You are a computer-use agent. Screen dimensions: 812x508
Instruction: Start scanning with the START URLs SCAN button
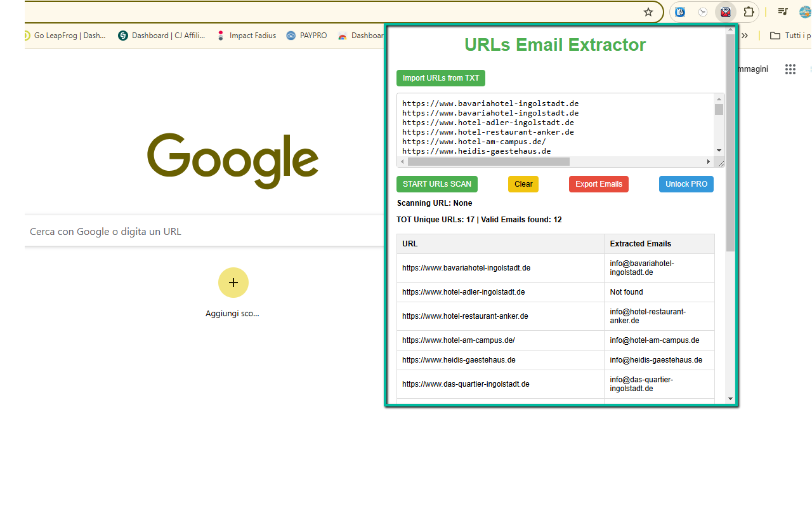coord(436,184)
